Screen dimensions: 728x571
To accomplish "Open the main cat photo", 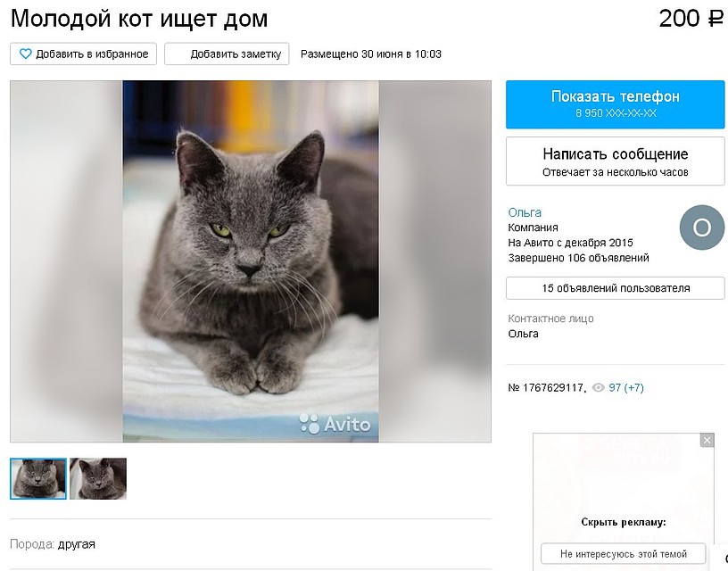I will pos(251,261).
